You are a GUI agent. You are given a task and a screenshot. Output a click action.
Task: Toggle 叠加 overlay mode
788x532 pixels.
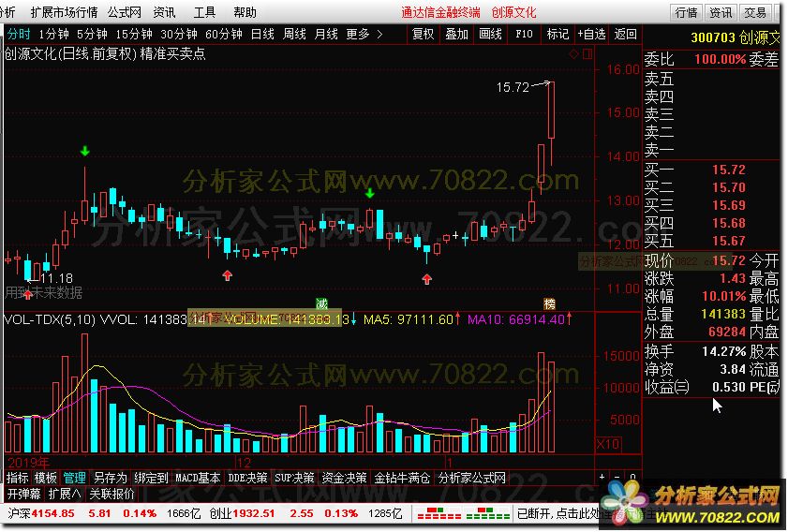456,34
